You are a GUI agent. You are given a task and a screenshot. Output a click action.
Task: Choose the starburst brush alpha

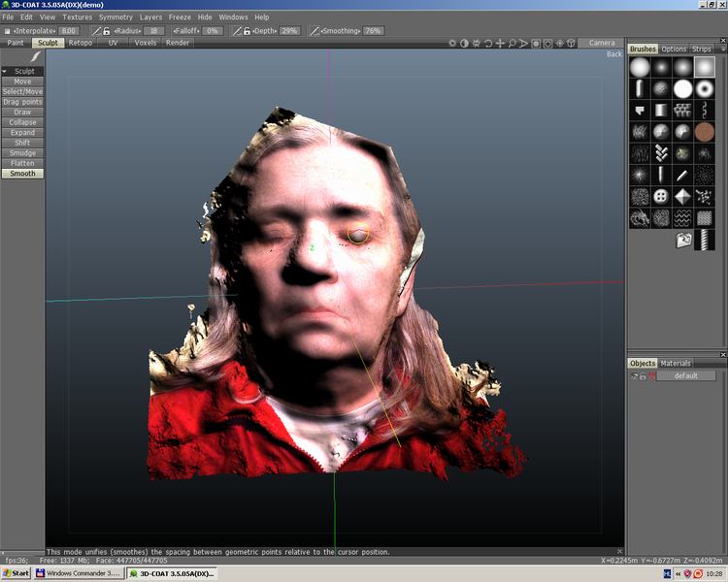639,175
